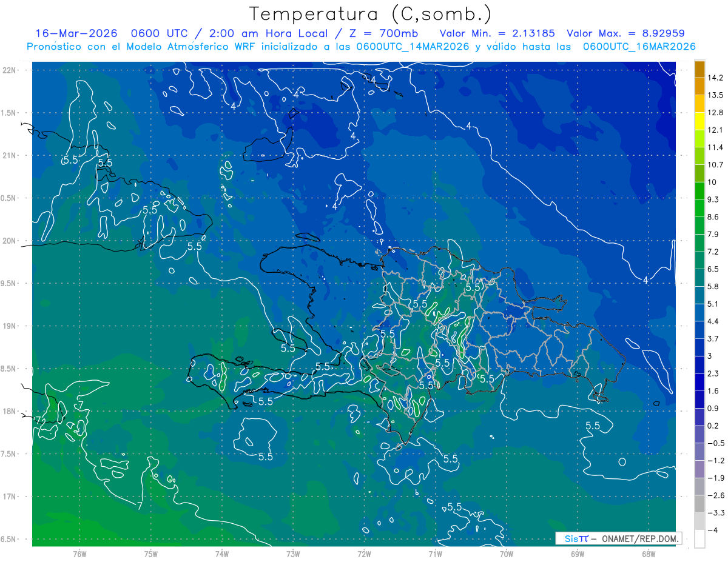Click the 12.1 label on the color scale

715,130
